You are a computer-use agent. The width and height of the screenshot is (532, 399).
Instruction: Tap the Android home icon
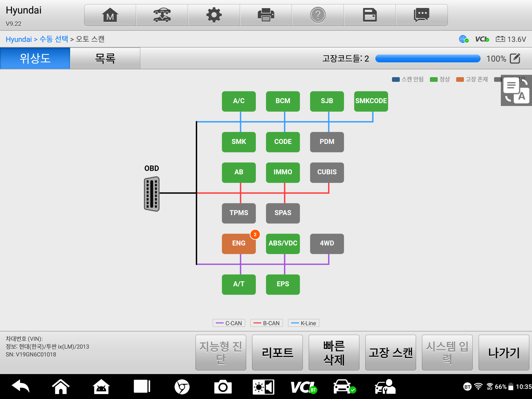click(61, 387)
